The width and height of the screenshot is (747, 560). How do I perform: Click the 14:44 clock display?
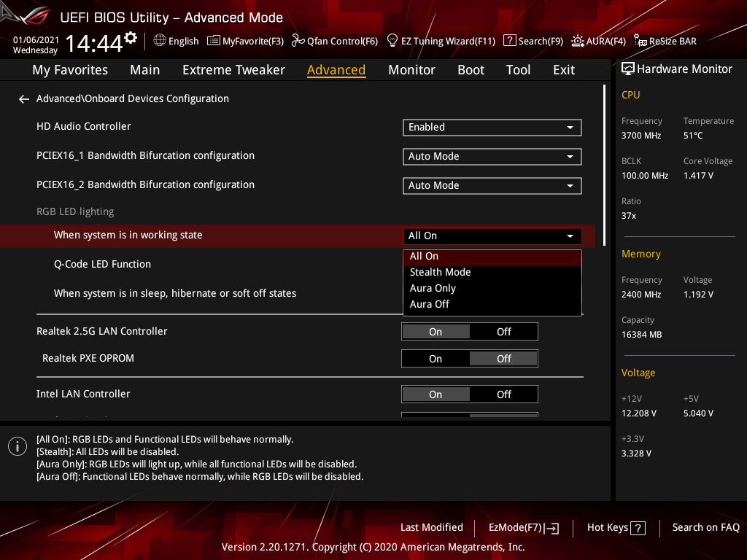coord(94,43)
